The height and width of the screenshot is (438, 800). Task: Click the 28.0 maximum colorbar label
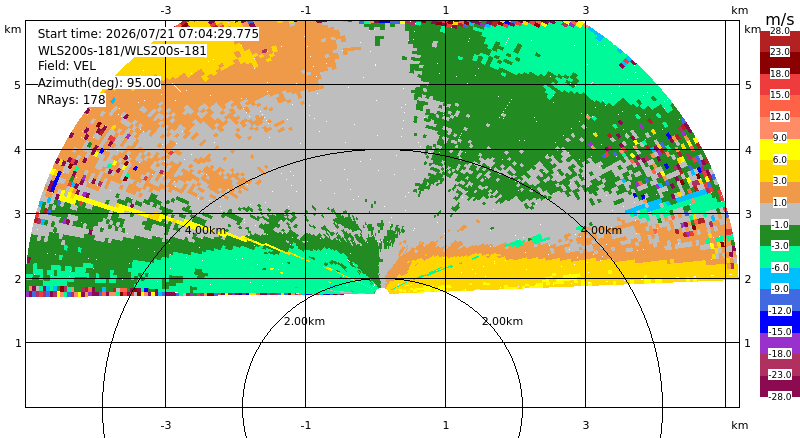click(780, 31)
